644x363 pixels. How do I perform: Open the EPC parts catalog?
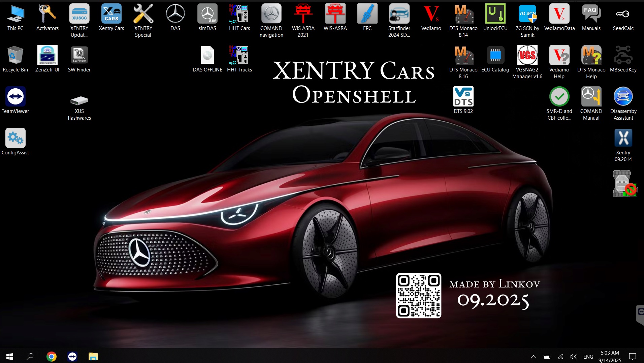367,13
